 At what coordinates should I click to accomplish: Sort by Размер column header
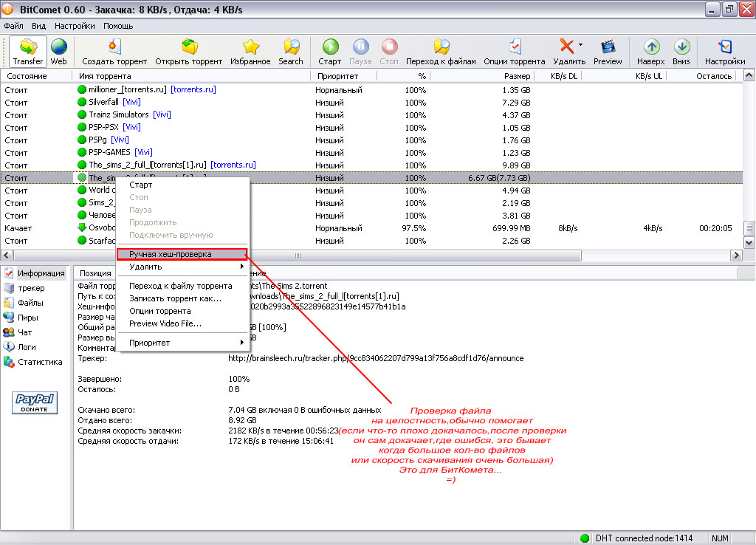point(482,76)
